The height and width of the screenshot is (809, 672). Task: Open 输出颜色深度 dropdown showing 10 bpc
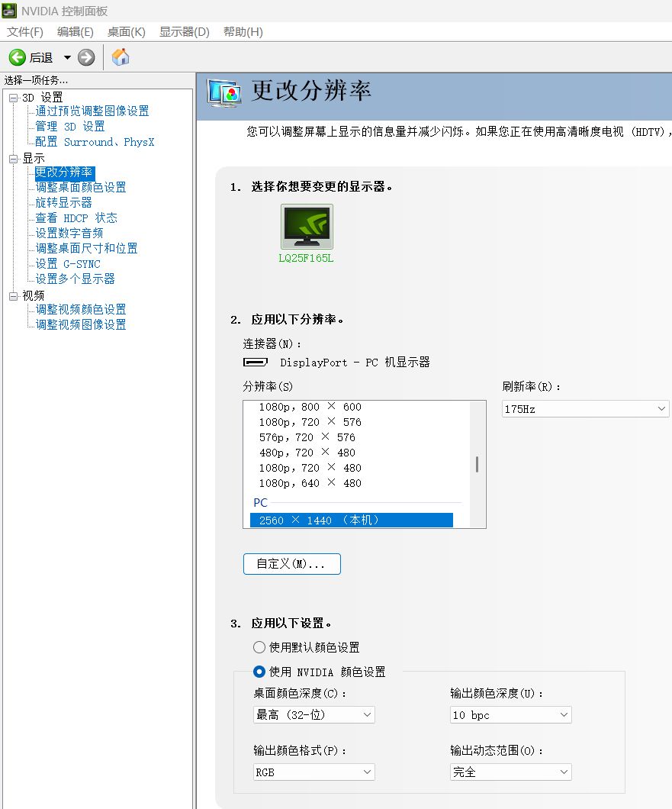coord(510,714)
